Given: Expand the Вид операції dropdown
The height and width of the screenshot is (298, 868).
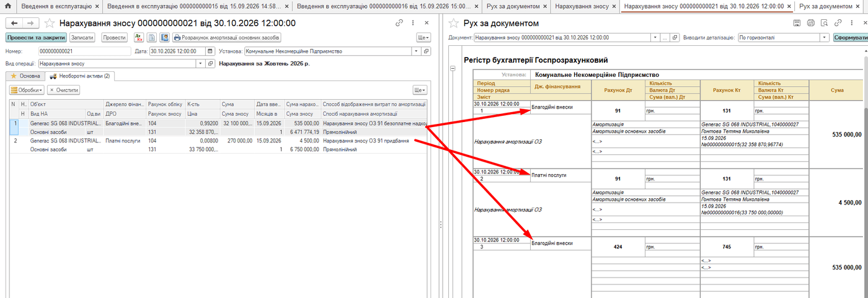Looking at the screenshot, I should [x=201, y=63].
